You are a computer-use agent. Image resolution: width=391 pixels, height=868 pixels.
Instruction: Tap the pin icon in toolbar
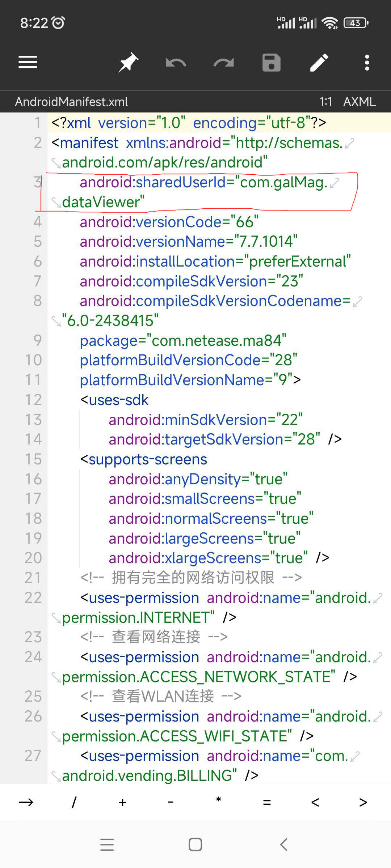coord(128,62)
